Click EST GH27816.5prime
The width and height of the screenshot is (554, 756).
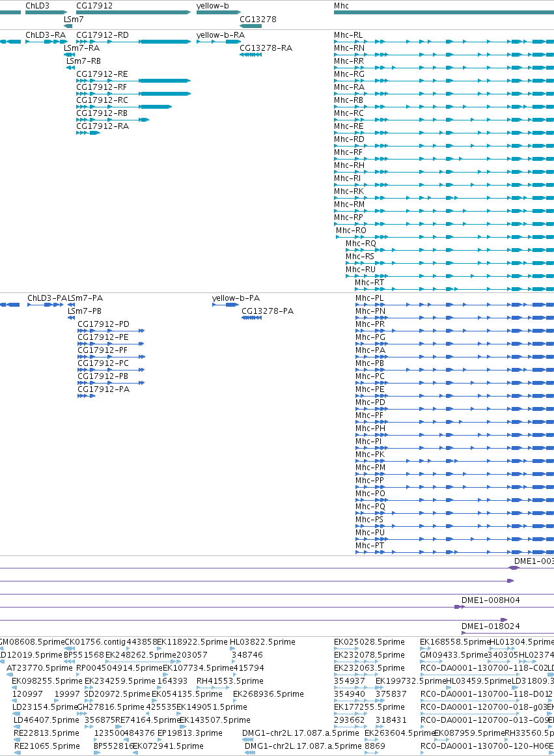[x=111, y=707]
